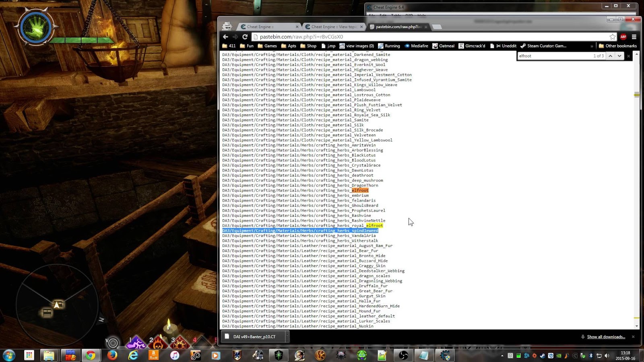
Task: Go back to the previous page in Chrome
Action: coord(225,37)
